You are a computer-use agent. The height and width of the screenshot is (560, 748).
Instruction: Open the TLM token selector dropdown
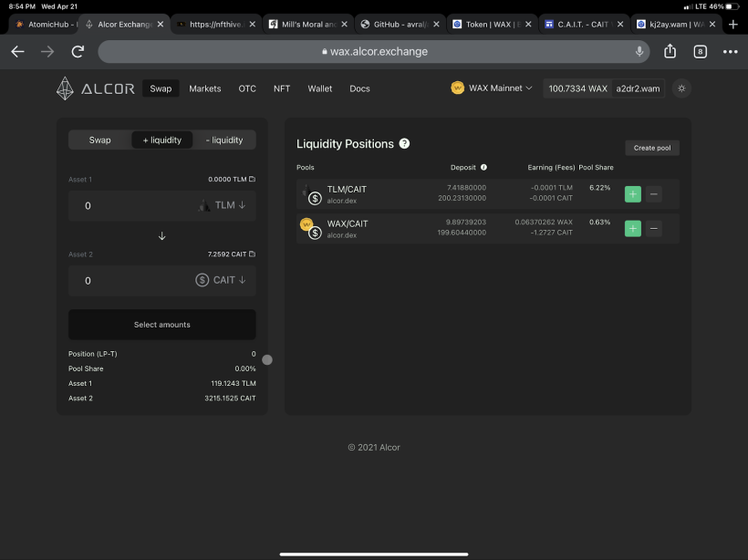click(223, 205)
